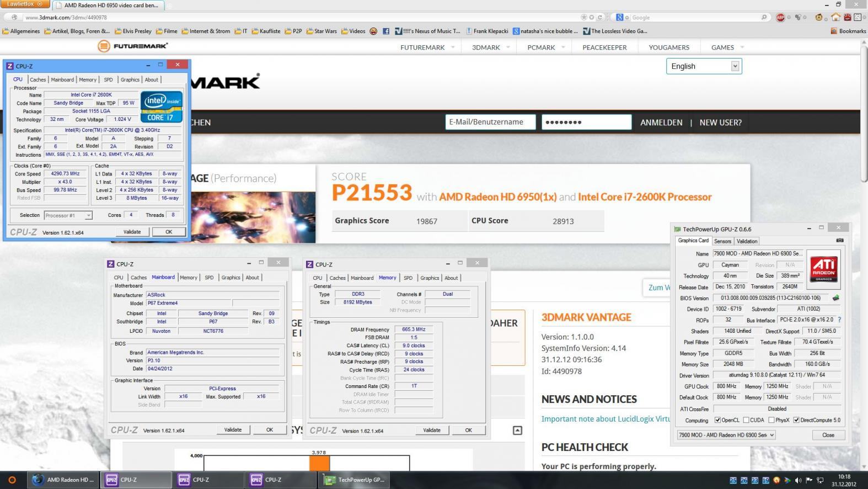Select Graphics tab in the CPU-Z Mainboard window
This screenshot has width=868, height=489.
(x=231, y=278)
